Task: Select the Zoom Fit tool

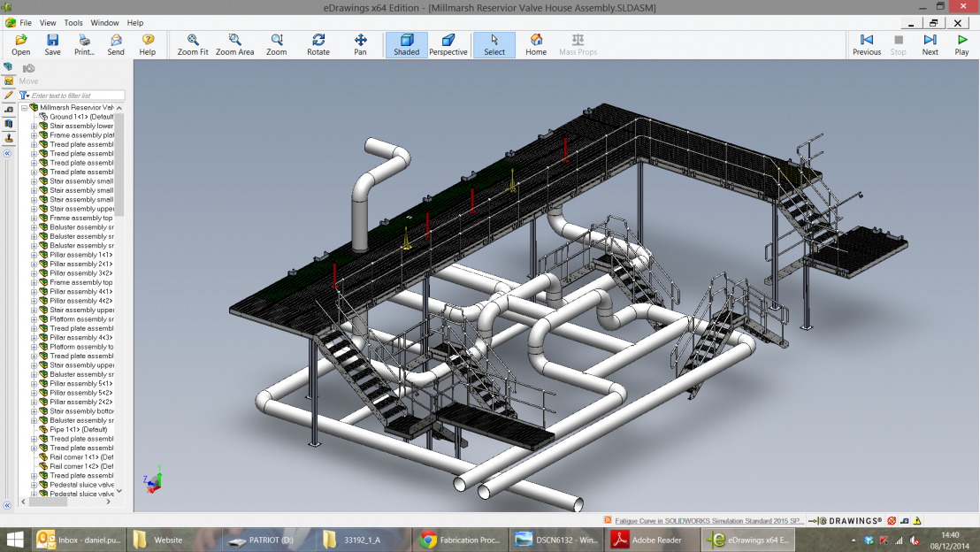Action: [x=194, y=44]
